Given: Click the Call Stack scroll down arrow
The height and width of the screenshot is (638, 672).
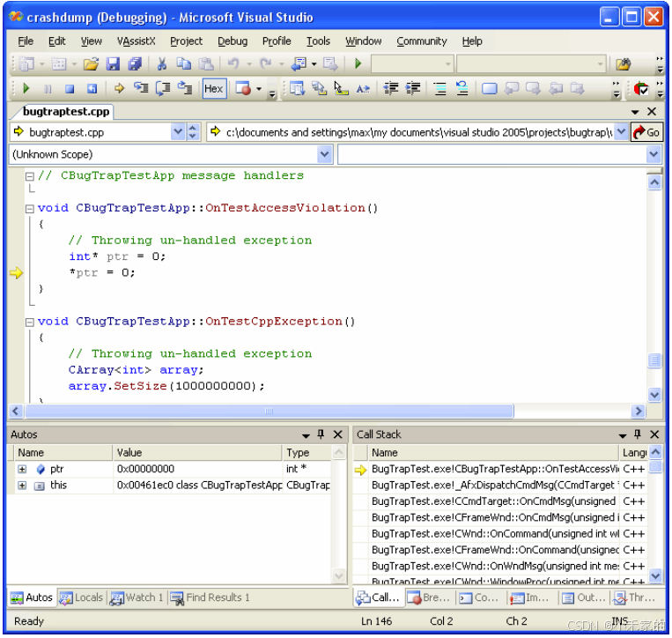Looking at the screenshot, I should click(655, 575).
